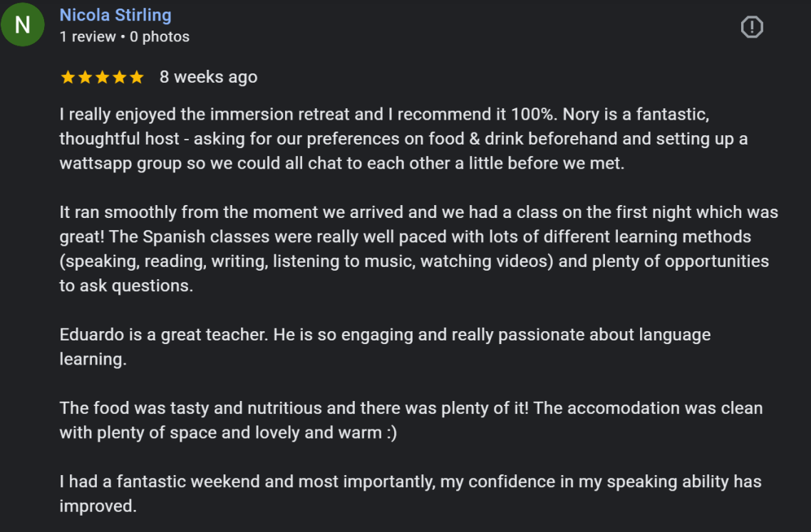Viewport: 811px width, 532px height.
Task: Click the first gold rating star
Action: [68, 77]
